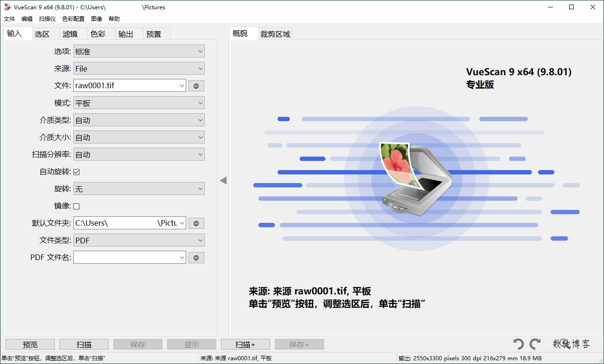Click the 预览 button
The height and width of the screenshot is (364, 604).
coord(30,344)
